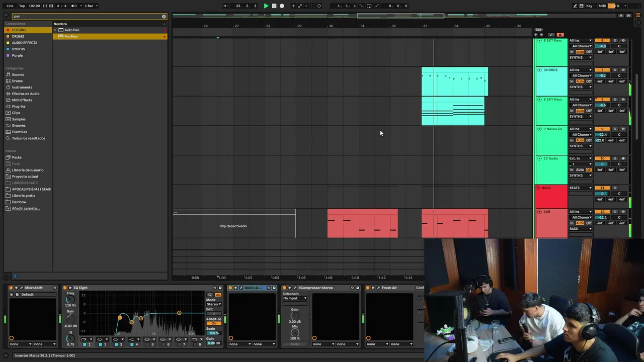
Task: Enable MIDI Map mode
Action: (602, 6)
